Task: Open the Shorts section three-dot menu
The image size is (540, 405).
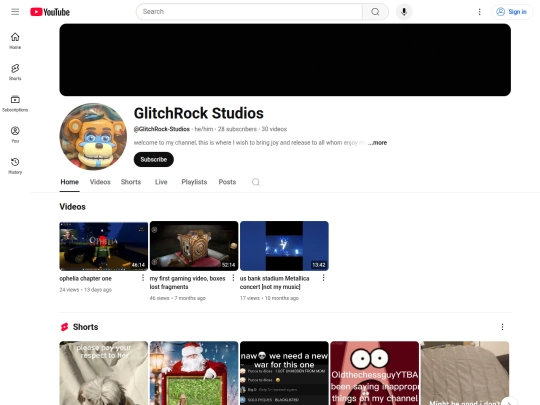Action: click(x=502, y=327)
